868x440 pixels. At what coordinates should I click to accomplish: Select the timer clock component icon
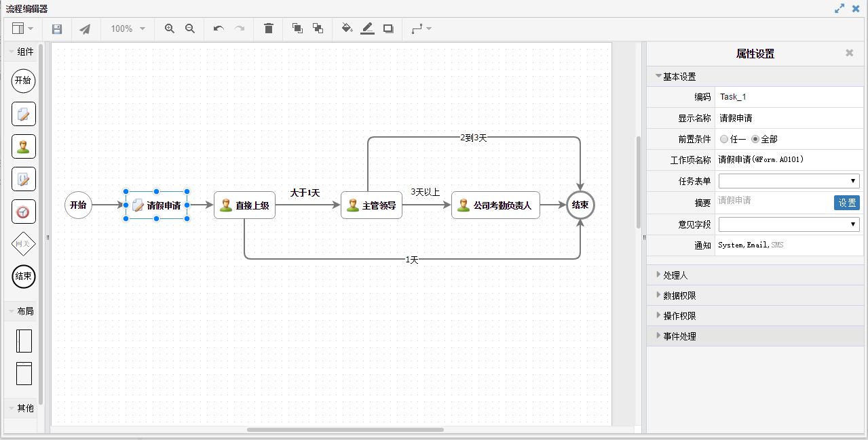(x=24, y=212)
